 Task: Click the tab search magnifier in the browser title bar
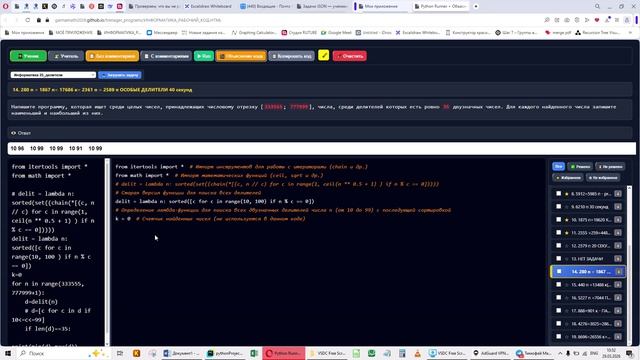(x=597, y=7)
